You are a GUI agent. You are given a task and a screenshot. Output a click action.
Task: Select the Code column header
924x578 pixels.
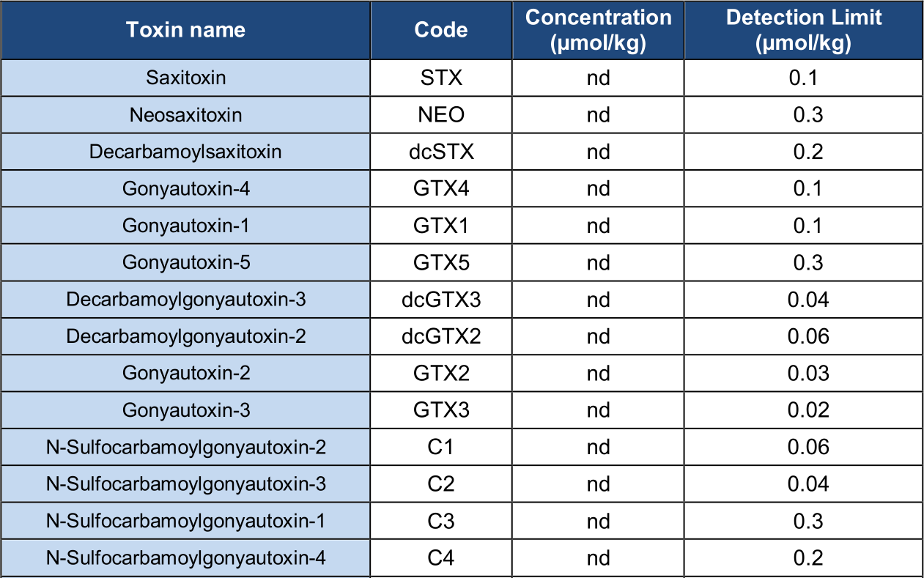(x=441, y=30)
